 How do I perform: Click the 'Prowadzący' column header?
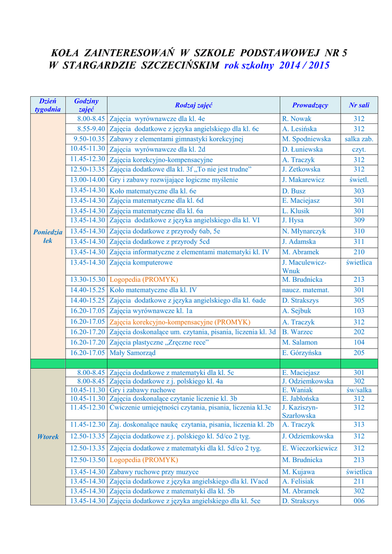310,105
